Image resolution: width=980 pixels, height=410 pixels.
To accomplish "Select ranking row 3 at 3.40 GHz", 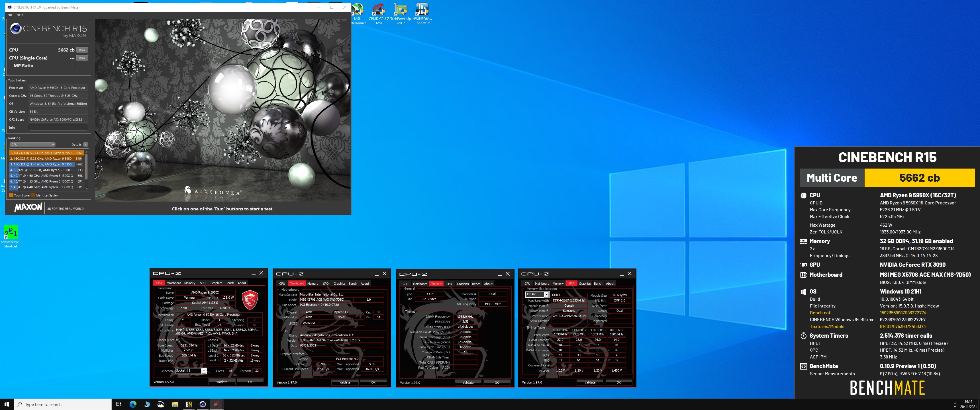I will pos(46,164).
